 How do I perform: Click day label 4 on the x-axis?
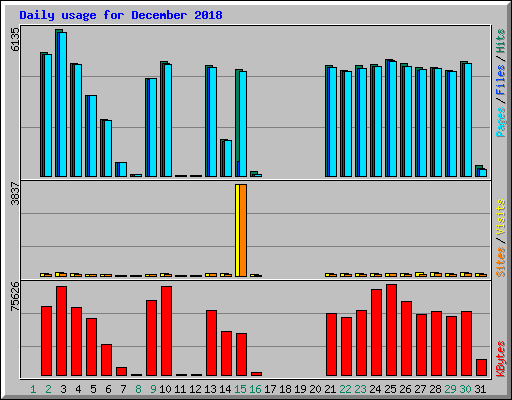[x=78, y=389]
